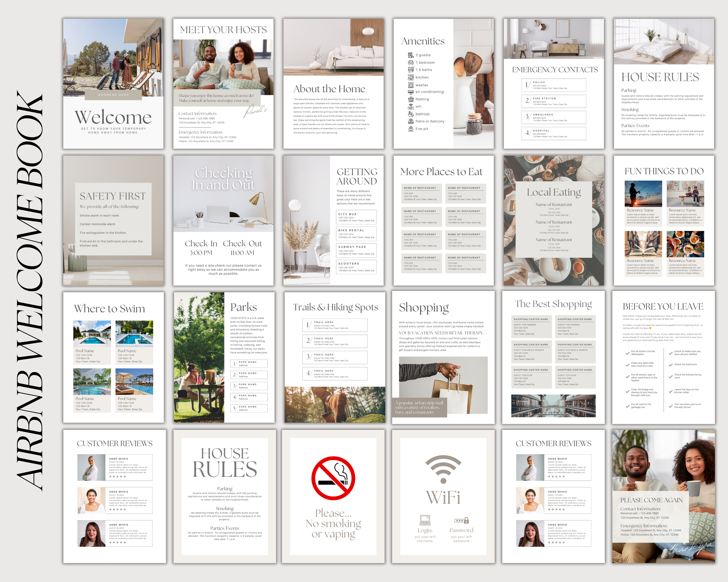Click the laptop icon above Login

click(x=425, y=520)
